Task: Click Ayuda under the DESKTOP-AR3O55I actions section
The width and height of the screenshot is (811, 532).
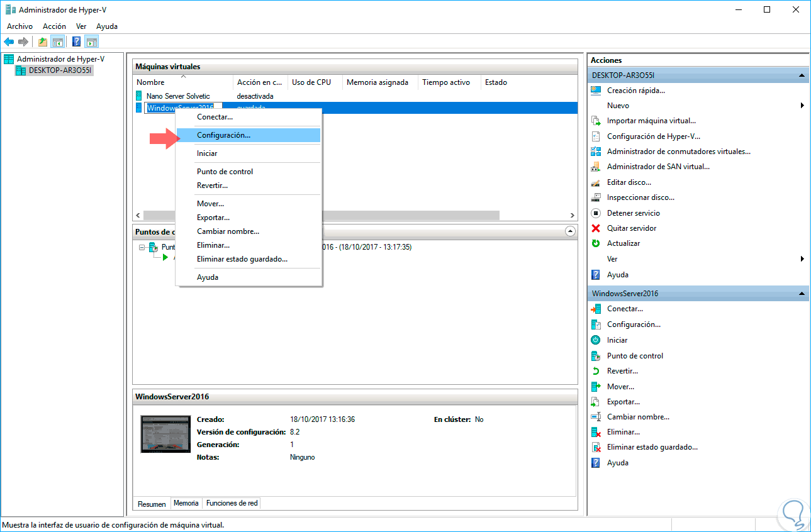Action: tap(617, 275)
